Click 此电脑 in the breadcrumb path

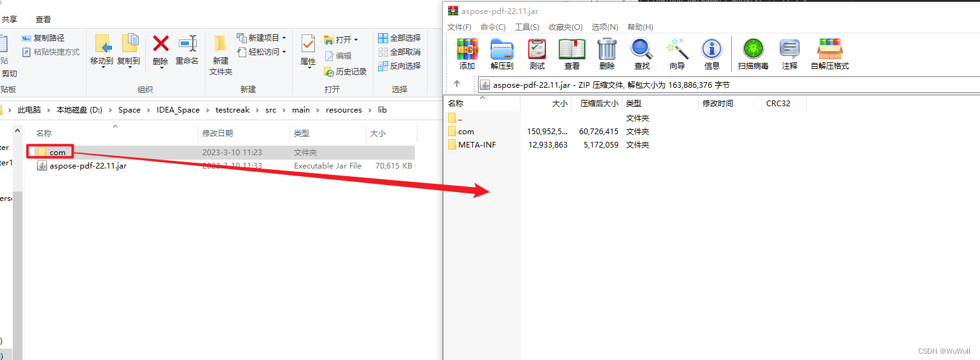coord(29,110)
